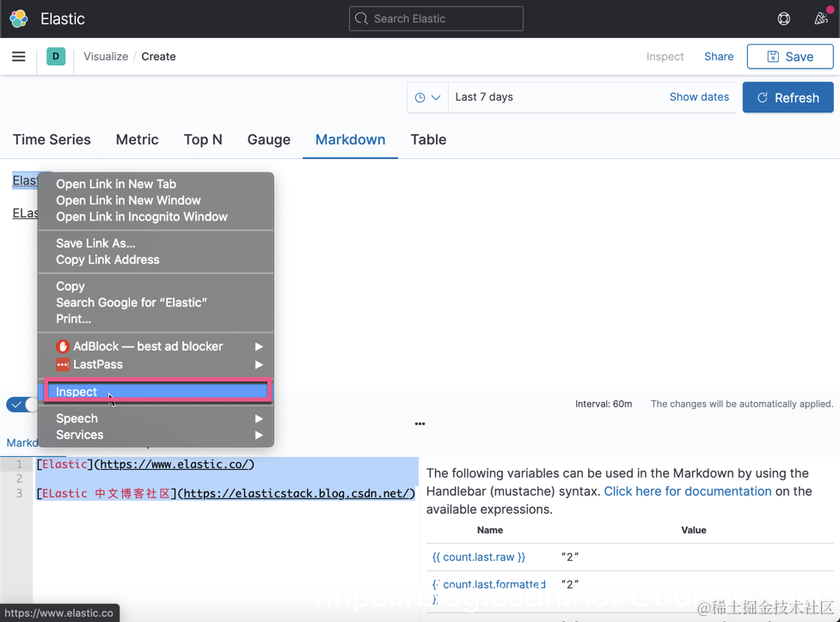The width and height of the screenshot is (840, 622).
Task: Click here for documentation link
Action: [687, 491]
